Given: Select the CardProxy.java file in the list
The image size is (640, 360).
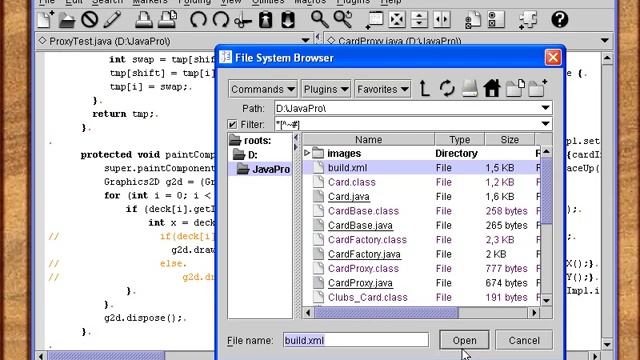Looking at the screenshot, I should 360,283.
